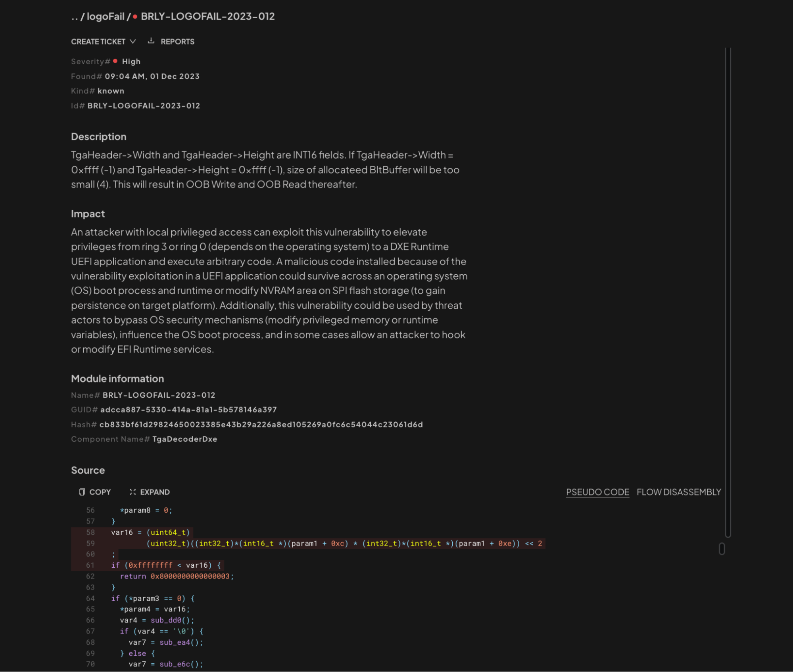This screenshot has width=793, height=672.
Task: Click highlighted line number 59 in code
Action: 90,544
